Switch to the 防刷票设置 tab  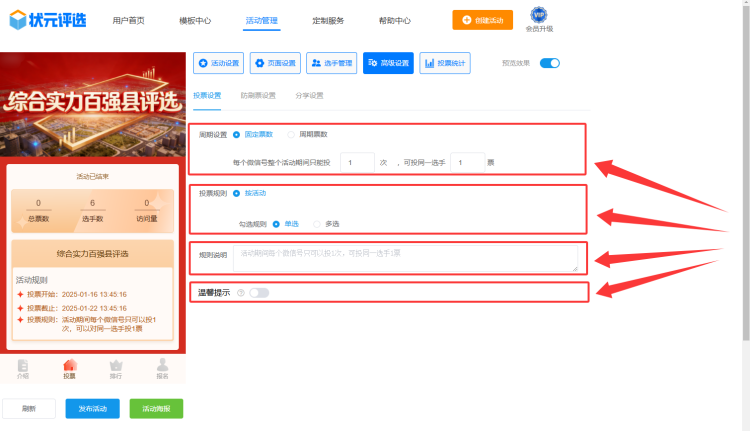[258, 96]
